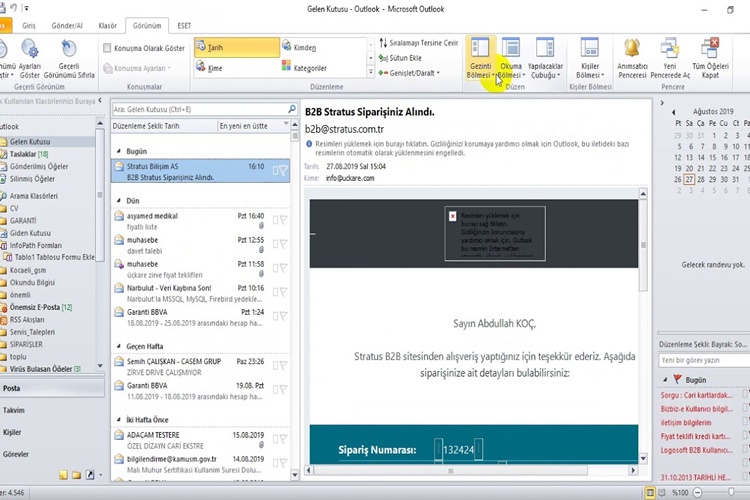Click Yeni bir görev yazın field
The height and width of the screenshot is (500, 750).
(x=704, y=360)
